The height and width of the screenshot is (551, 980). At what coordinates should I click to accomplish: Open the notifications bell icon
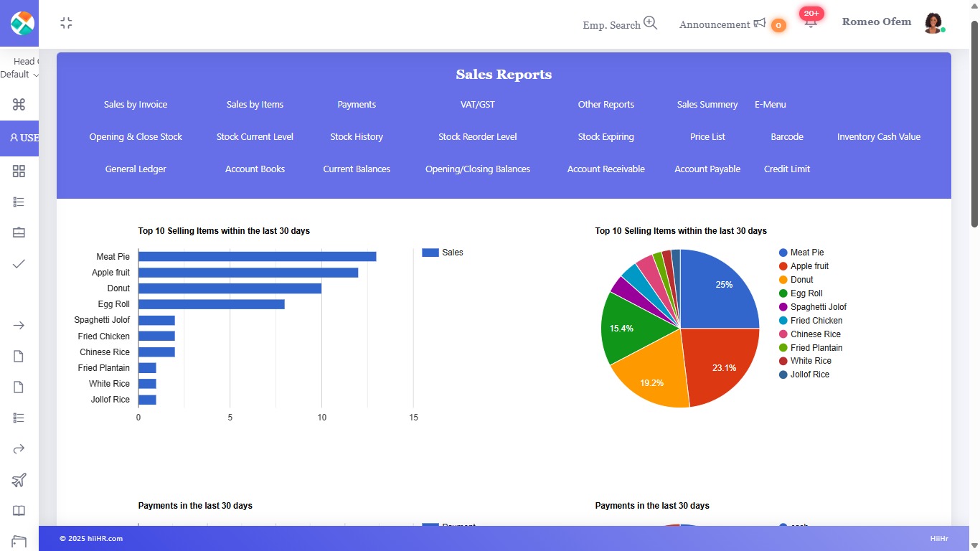coord(811,22)
